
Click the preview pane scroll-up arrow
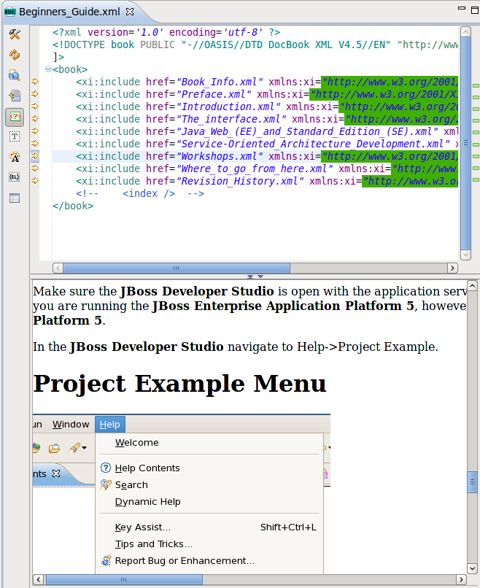472,286
